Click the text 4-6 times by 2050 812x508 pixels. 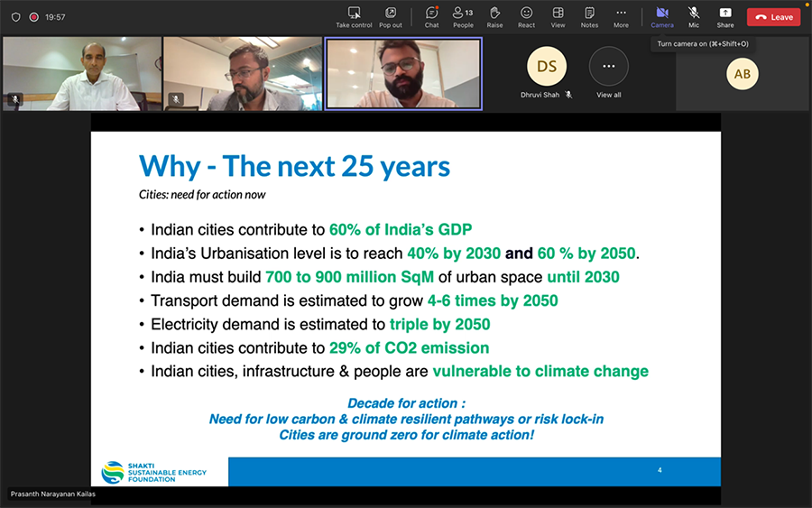(493, 300)
